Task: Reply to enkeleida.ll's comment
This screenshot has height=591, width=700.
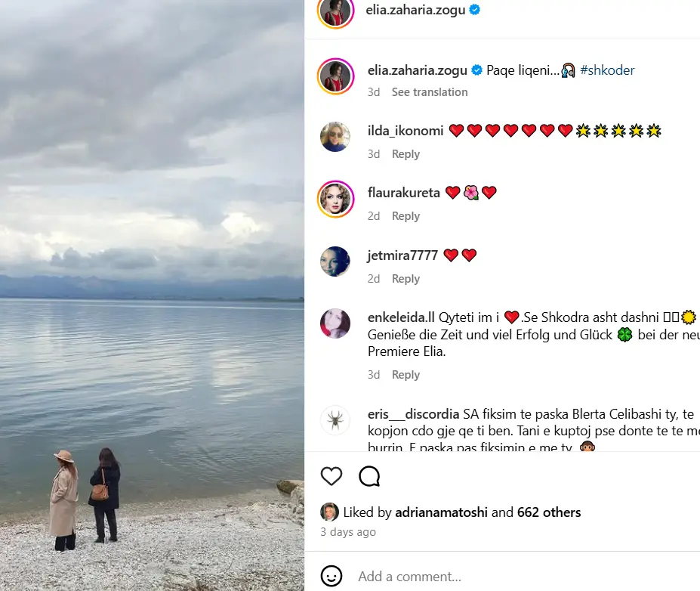Action: 406,375
